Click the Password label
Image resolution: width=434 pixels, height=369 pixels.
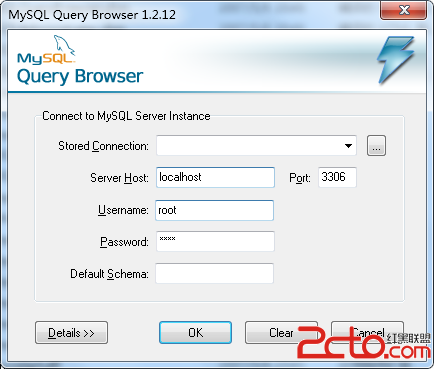click(x=124, y=242)
